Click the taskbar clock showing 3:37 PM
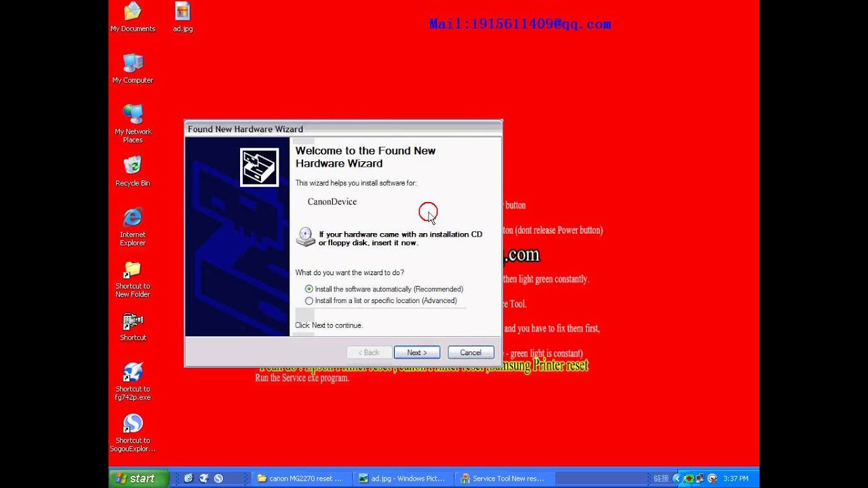The width and height of the screenshot is (868, 488). click(x=736, y=479)
